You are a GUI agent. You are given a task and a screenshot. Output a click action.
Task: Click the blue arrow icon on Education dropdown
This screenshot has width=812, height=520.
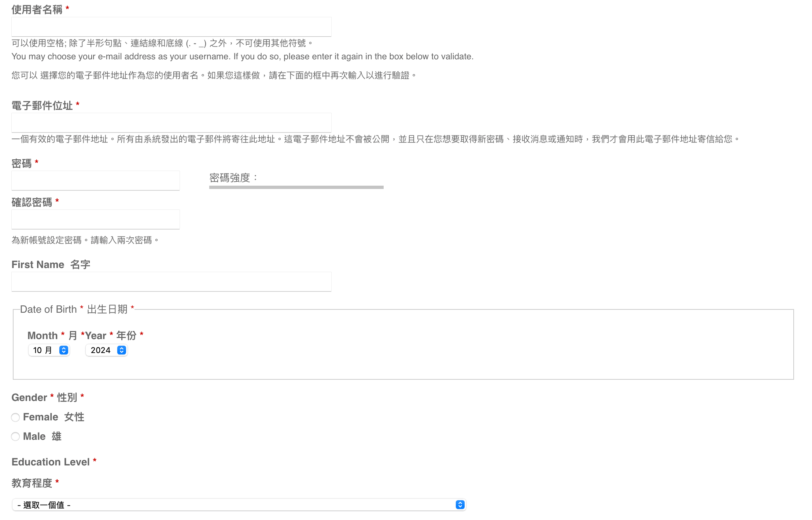pos(460,505)
